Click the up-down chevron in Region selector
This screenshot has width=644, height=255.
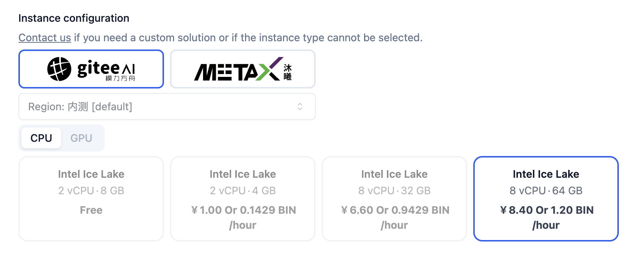pos(300,106)
